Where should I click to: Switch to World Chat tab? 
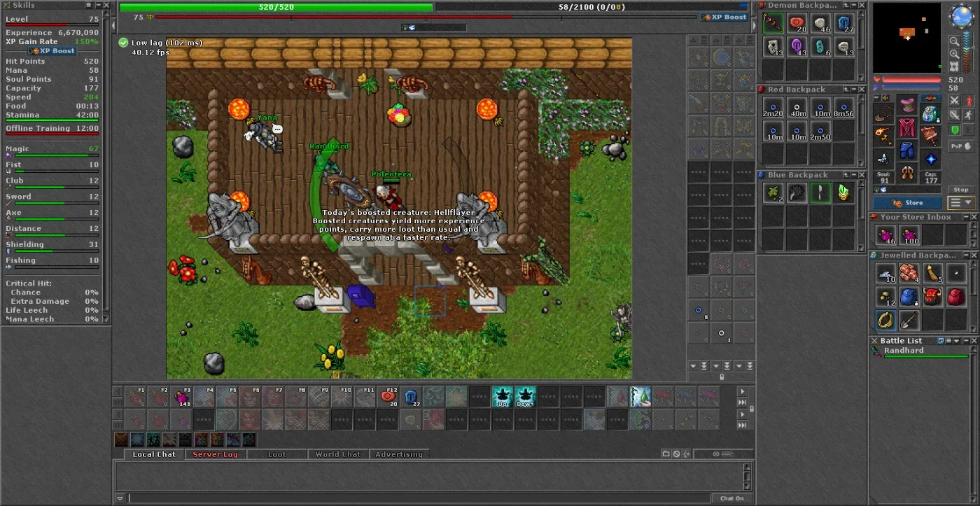(337, 454)
